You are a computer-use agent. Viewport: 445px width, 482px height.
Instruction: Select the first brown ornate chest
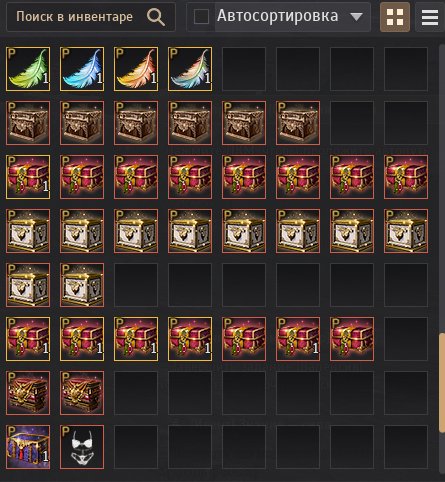(28, 123)
